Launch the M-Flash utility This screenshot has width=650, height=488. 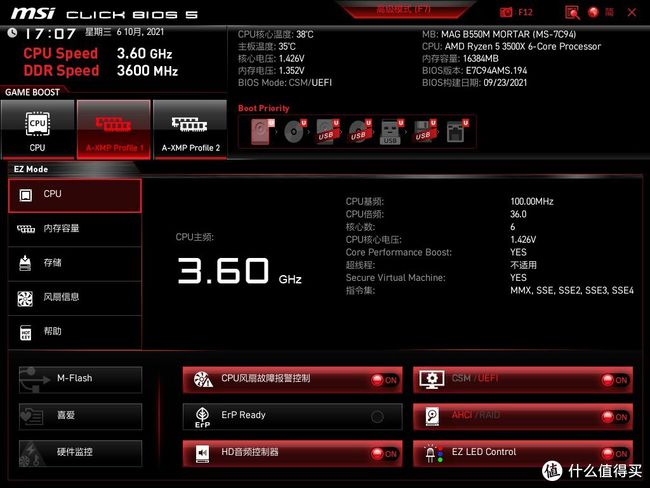[x=80, y=379]
